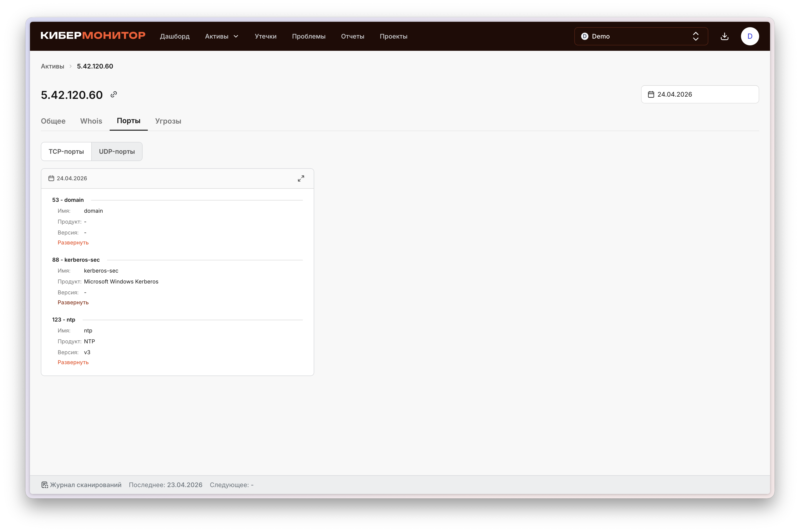The width and height of the screenshot is (800, 532).
Task: Click the Активы breadcrumb link
Action: pyautogui.click(x=53, y=66)
